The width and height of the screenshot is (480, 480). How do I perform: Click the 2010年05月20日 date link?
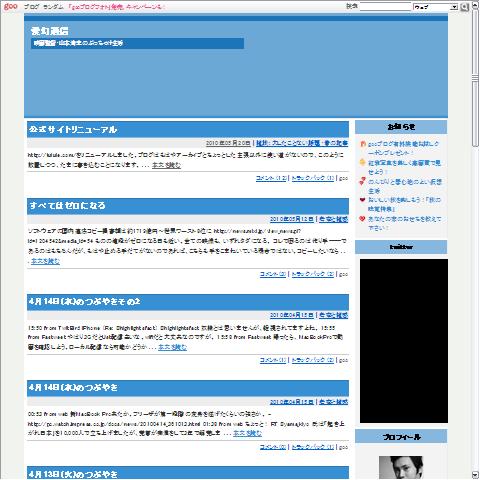click(228, 143)
